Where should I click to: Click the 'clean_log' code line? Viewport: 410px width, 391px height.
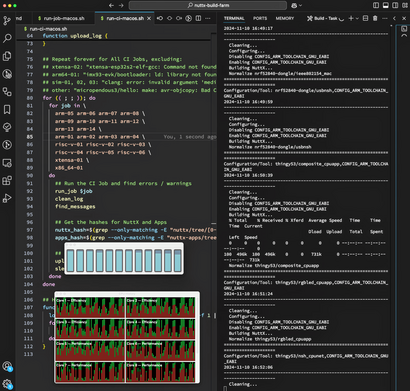pos(69,199)
